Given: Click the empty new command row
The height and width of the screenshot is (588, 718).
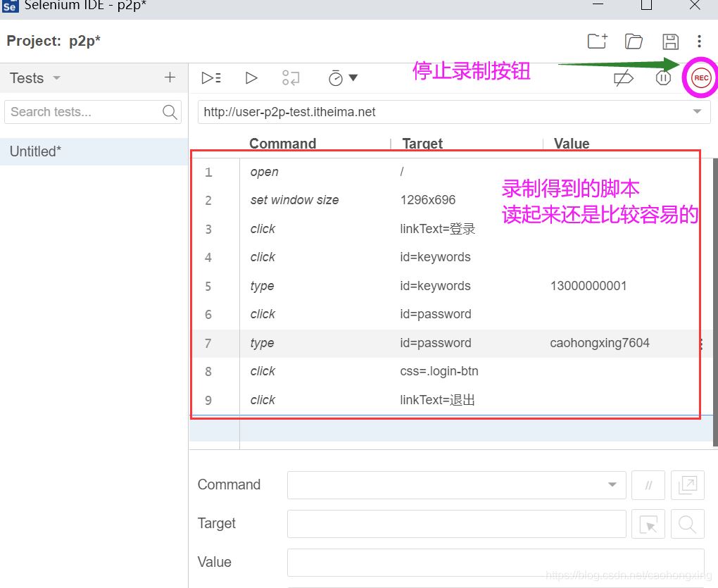Looking at the screenshot, I should point(451,429).
